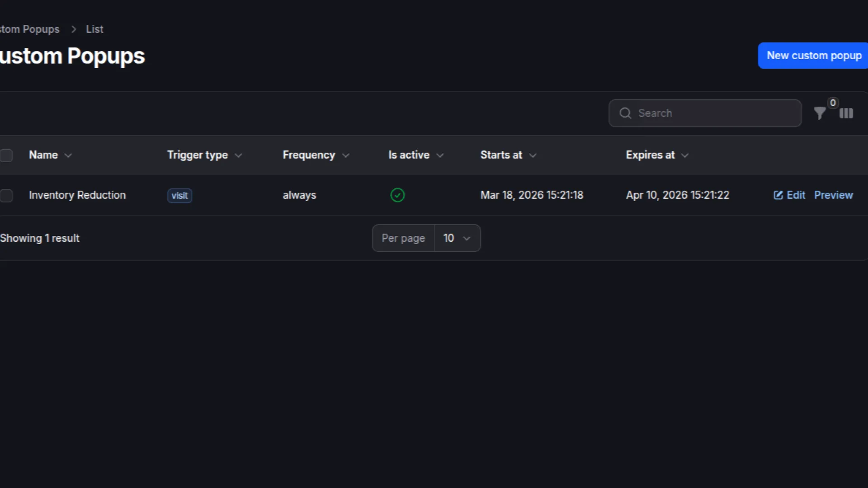The width and height of the screenshot is (868, 488).
Task: Click the Edit pencil icon for Inventory Reduction
Action: tap(778, 195)
